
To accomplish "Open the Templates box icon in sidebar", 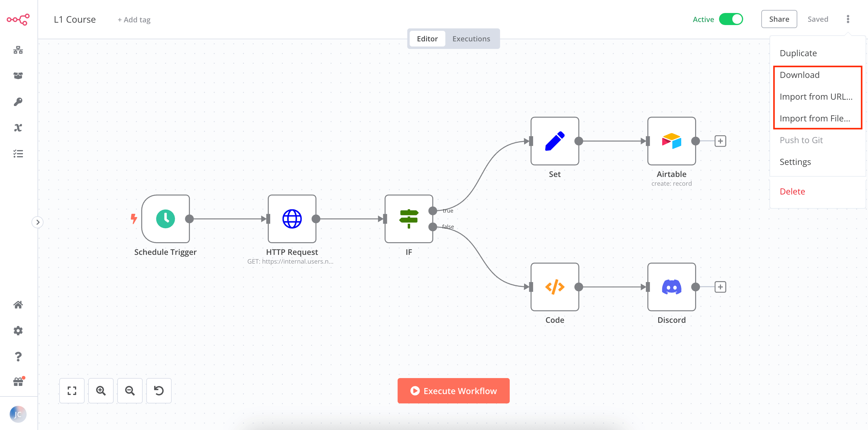I will [18, 76].
